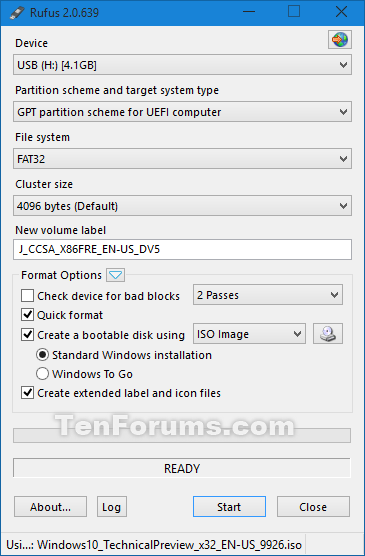
Task: Select the Windows To Go option
Action: pyautogui.click(x=43, y=374)
